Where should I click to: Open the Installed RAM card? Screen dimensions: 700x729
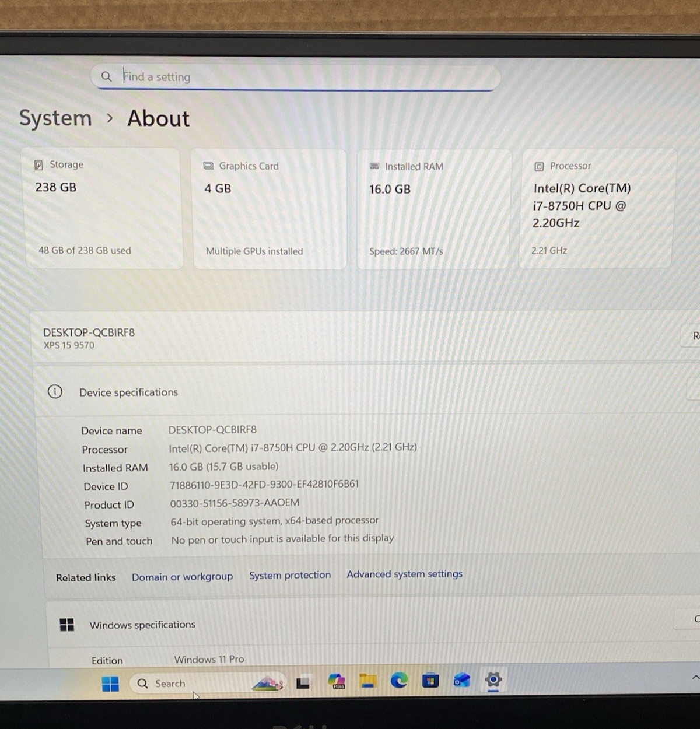435,209
